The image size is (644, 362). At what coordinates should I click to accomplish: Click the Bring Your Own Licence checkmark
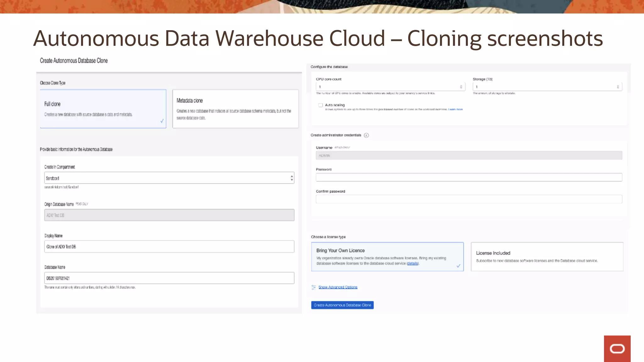point(458,266)
